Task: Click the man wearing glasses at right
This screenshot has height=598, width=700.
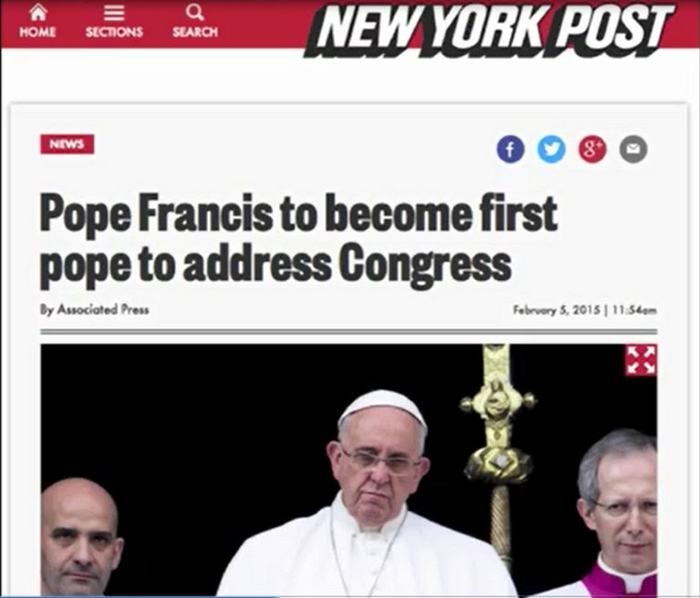Action: coord(618,513)
